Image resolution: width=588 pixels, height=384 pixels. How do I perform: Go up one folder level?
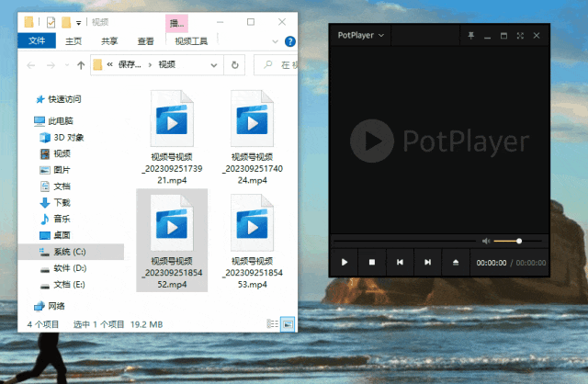coord(81,65)
